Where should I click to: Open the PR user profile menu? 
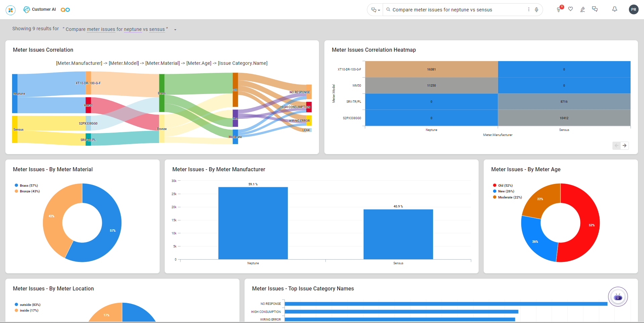tap(633, 9)
